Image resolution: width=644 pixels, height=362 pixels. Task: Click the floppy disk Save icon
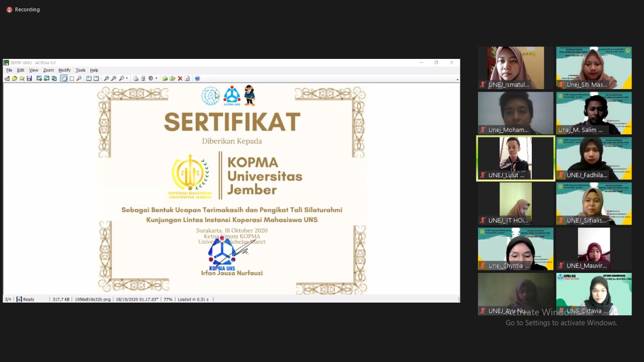[29, 79]
